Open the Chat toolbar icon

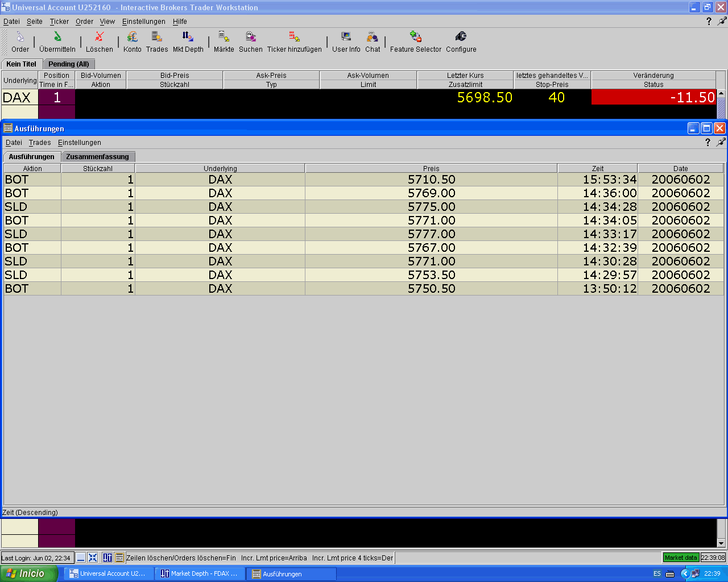tap(373, 37)
